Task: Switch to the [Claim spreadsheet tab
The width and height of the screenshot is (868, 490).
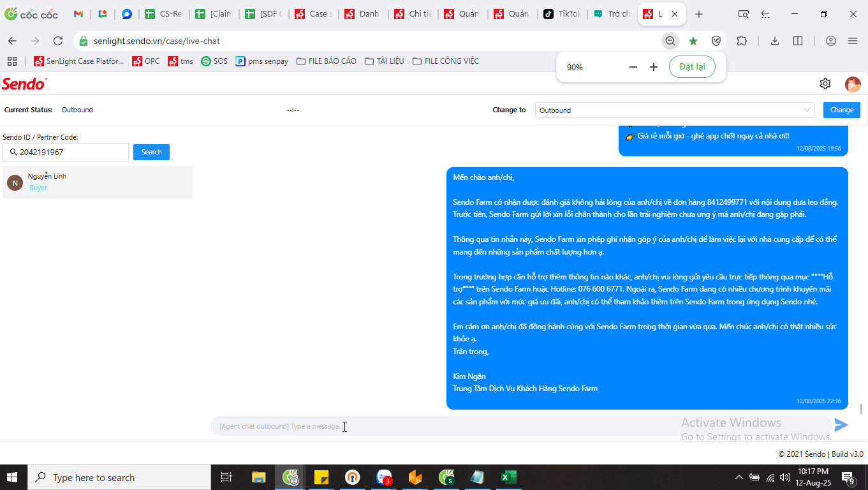Action: click(215, 14)
